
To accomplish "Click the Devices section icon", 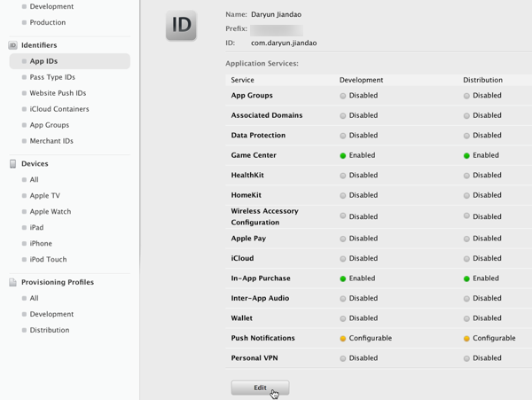I will pos(12,164).
